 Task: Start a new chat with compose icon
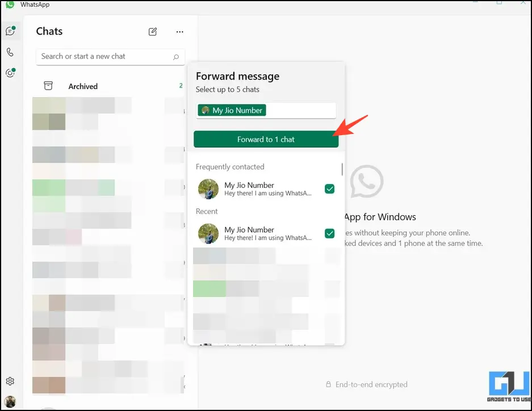153,32
